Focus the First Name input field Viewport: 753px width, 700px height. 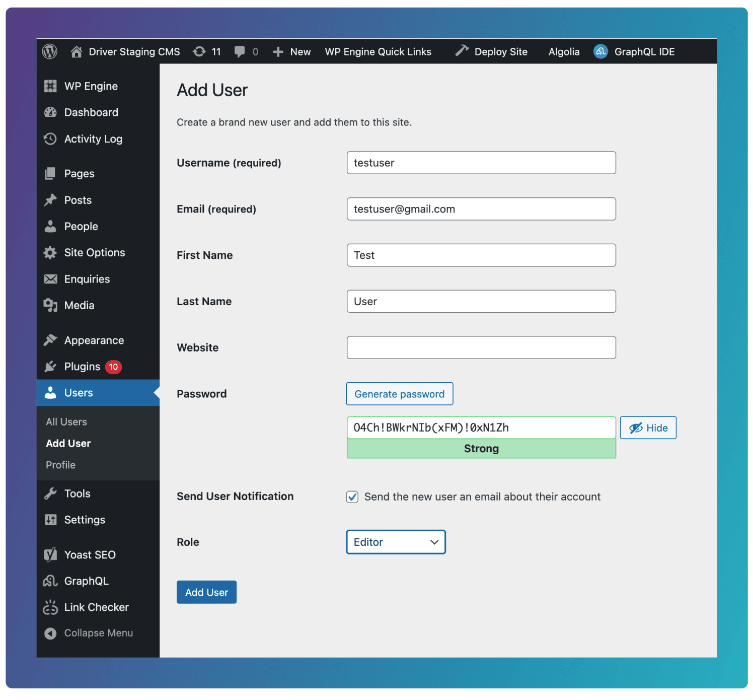click(x=481, y=255)
